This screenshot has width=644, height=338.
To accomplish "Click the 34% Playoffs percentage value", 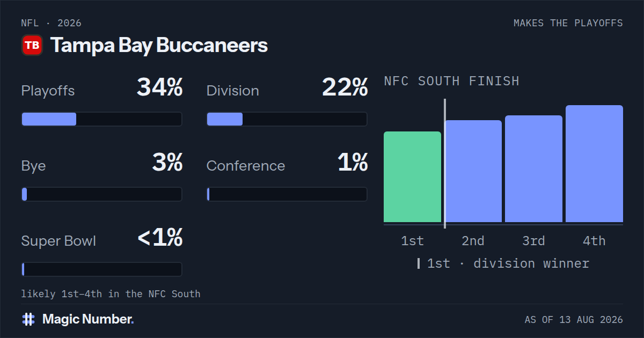I will pos(160,87).
